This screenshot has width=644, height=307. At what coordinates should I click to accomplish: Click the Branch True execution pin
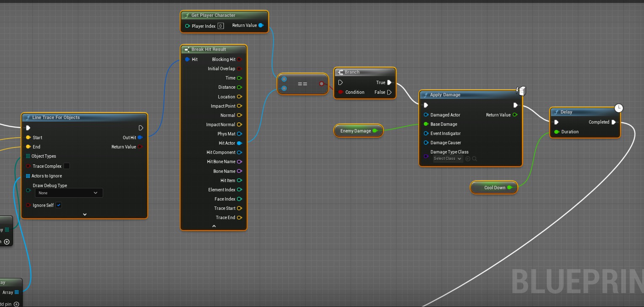pos(389,82)
